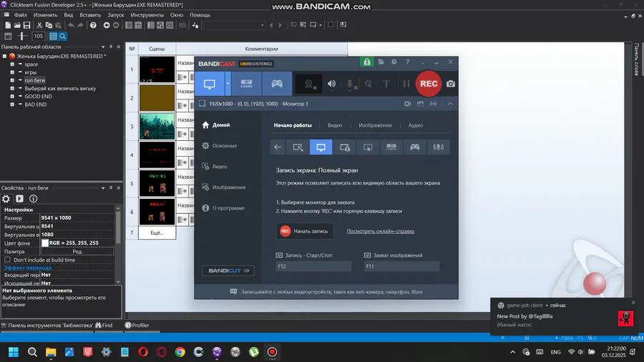Click the BANDICUT button
The width and height of the screenshot is (644, 362).
tap(228, 270)
